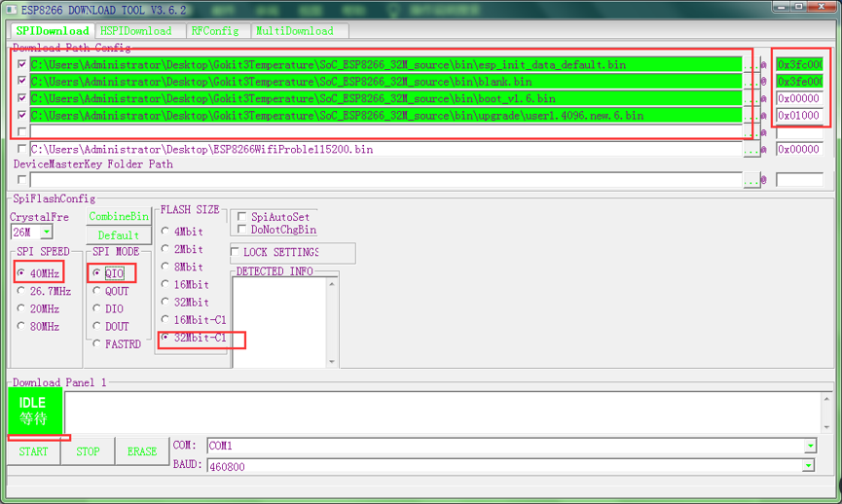Image resolution: width=842 pixels, height=504 pixels.
Task: Click DETECTED INFO scrollbar up arrow
Action: point(332,284)
